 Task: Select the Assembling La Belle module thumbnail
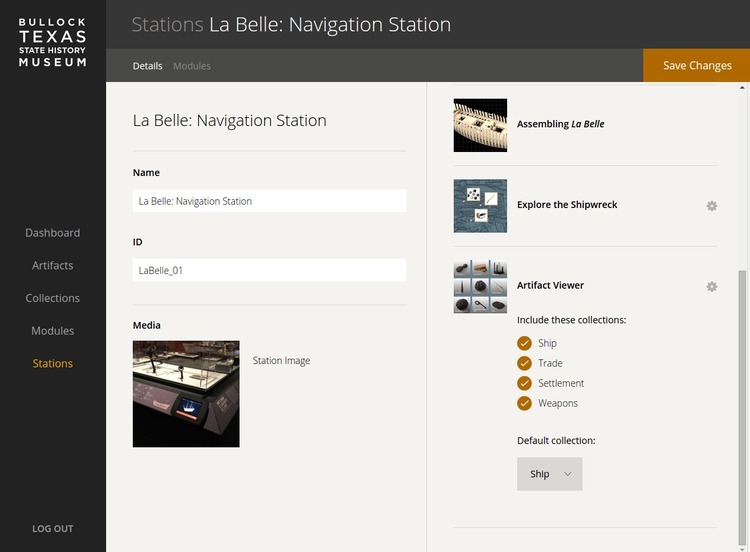480,125
